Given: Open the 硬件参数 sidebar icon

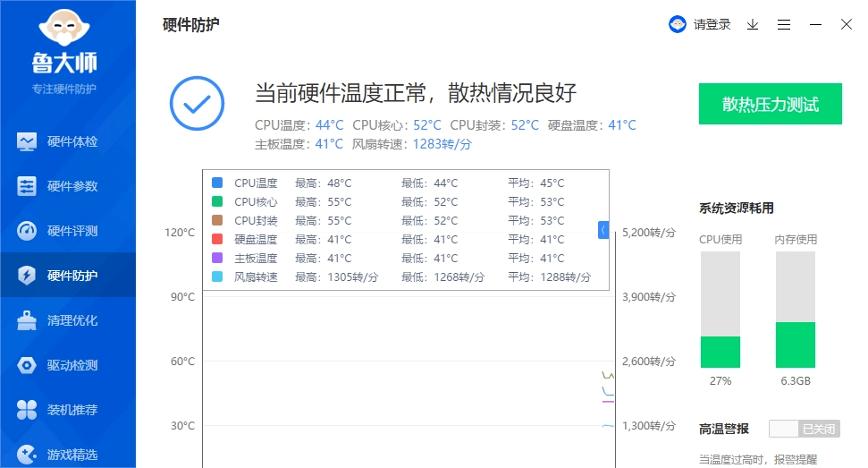Looking at the screenshot, I should tap(27, 186).
